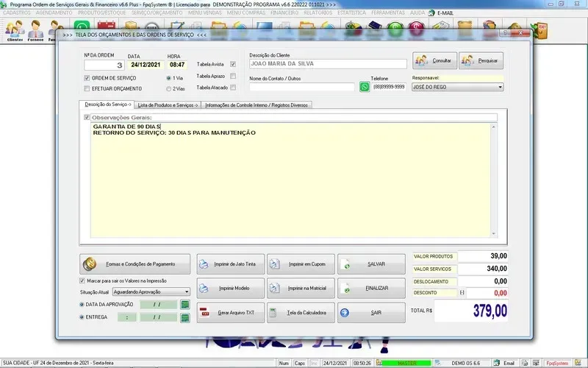This screenshot has height=368, width=588.
Task: Open calendar picker for Data da Aprovação
Action: click(185, 304)
